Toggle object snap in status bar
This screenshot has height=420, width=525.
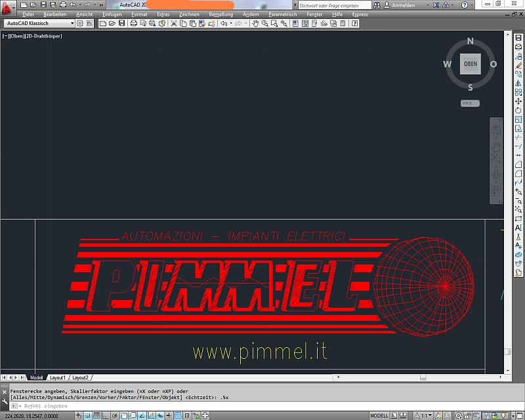pyautogui.click(x=123, y=415)
